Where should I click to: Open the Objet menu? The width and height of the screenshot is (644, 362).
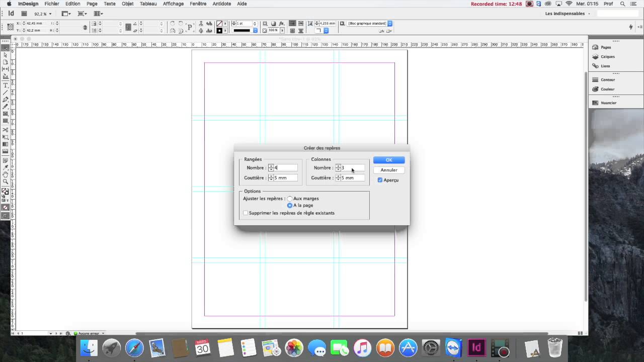pos(127,4)
